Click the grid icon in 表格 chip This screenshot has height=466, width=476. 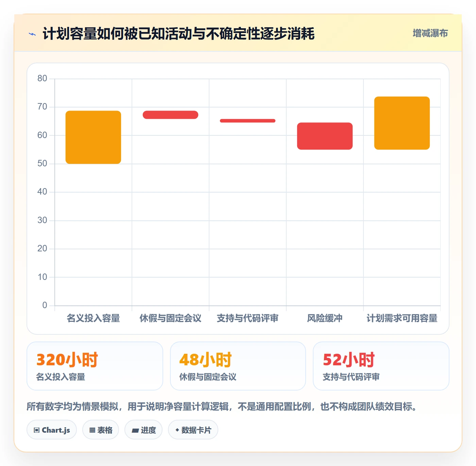click(92, 430)
